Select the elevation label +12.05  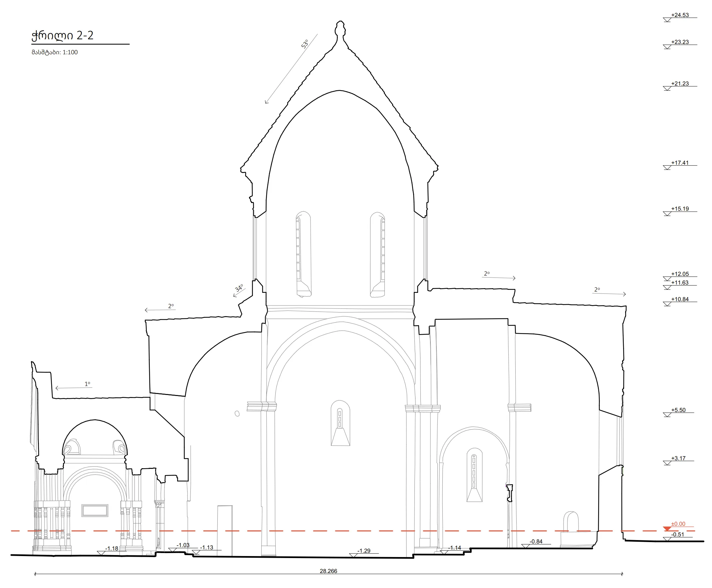(680, 274)
